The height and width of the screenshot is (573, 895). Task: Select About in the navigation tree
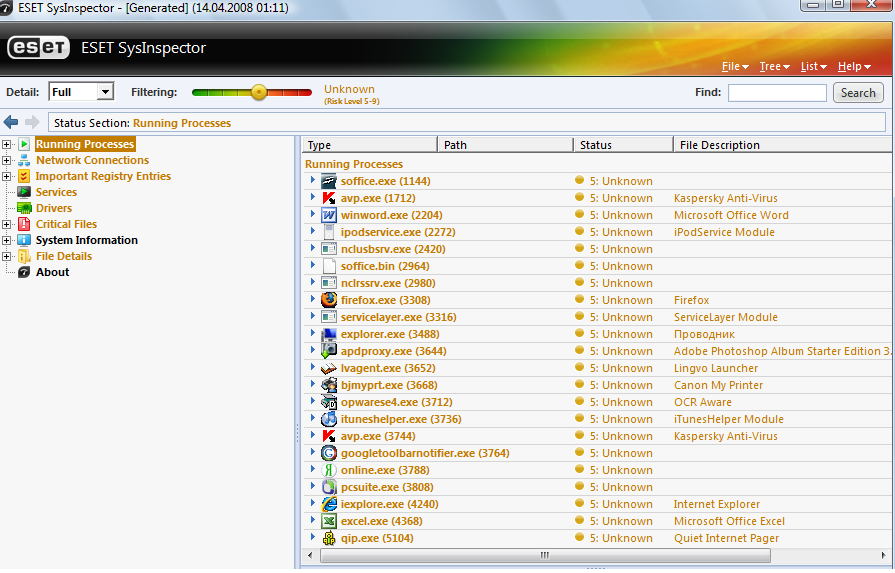click(x=53, y=272)
